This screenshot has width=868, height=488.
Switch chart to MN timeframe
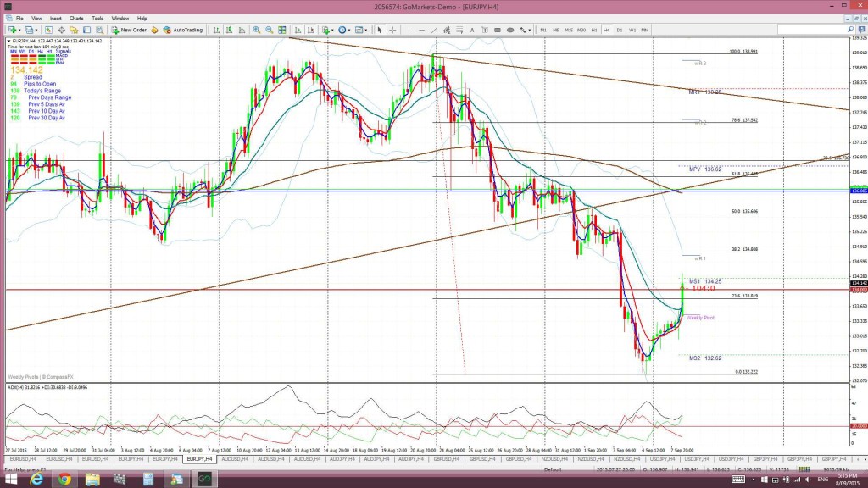click(645, 30)
